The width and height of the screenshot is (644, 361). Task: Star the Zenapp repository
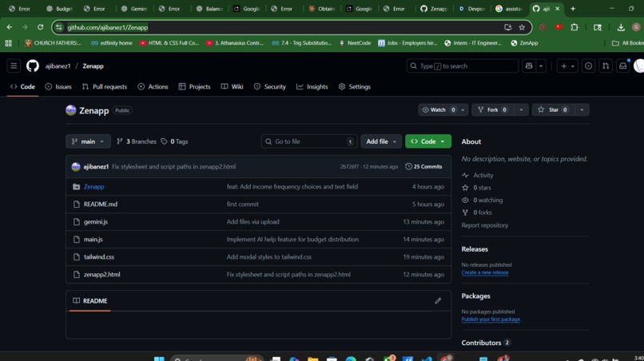pos(554,109)
